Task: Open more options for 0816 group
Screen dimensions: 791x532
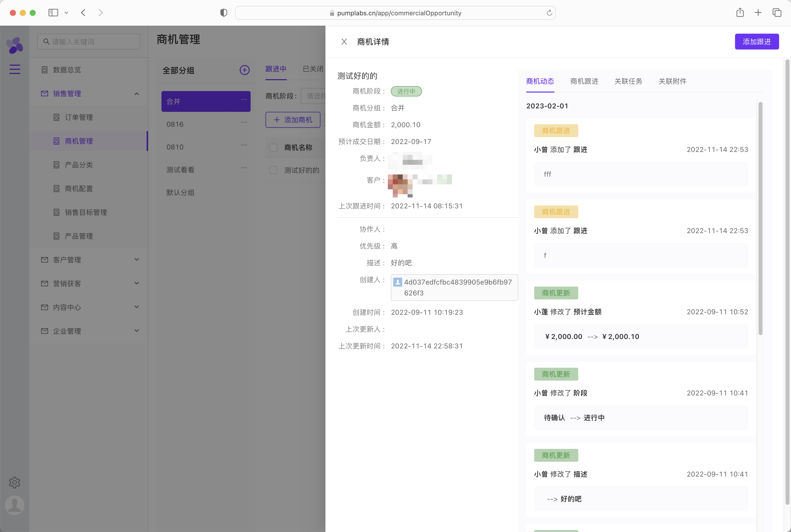Action: [244, 123]
